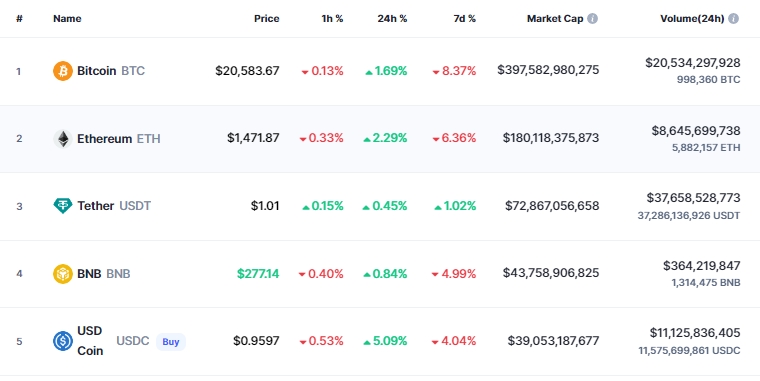Click Bitcoin's red 1h down arrow

click(305, 72)
